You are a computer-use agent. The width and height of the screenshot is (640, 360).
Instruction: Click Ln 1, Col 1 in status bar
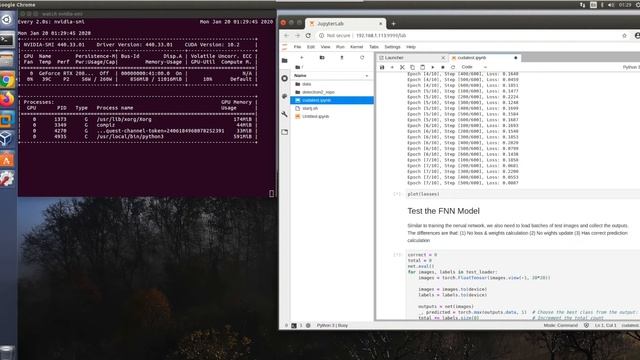click(605, 326)
